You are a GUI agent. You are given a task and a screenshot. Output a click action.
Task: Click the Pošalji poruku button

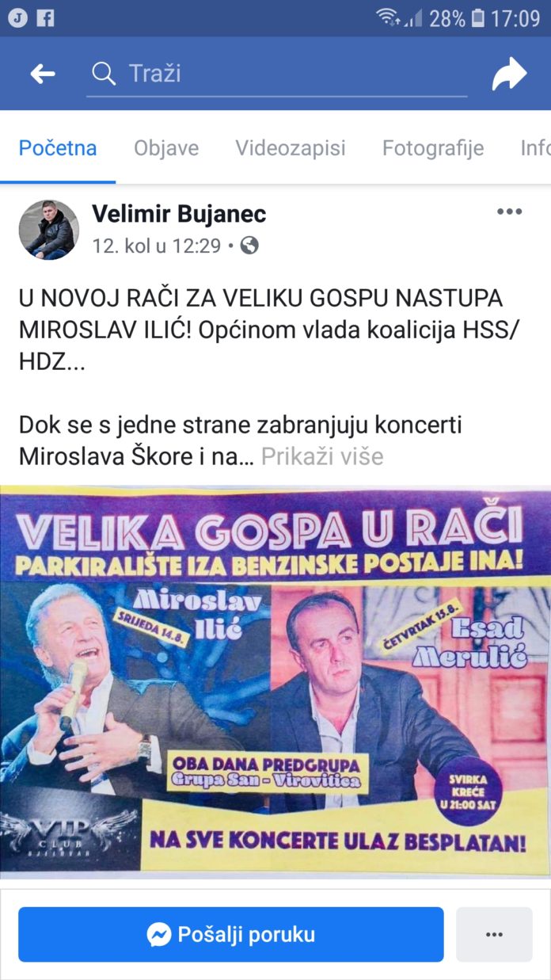[231, 935]
